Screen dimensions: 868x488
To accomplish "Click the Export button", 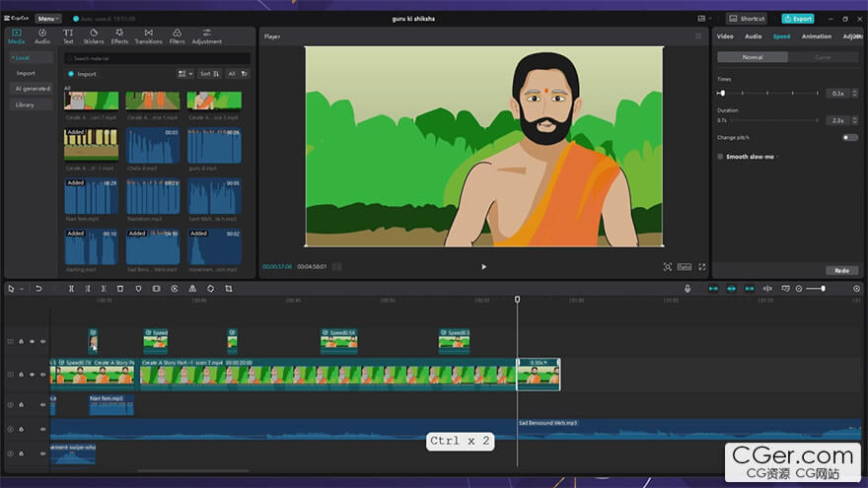I will (797, 18).
